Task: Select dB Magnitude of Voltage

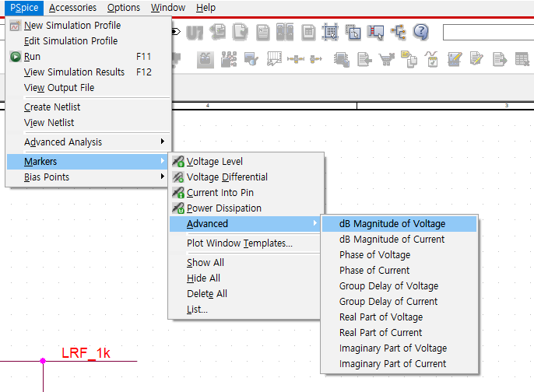Action: click(399, 224)
